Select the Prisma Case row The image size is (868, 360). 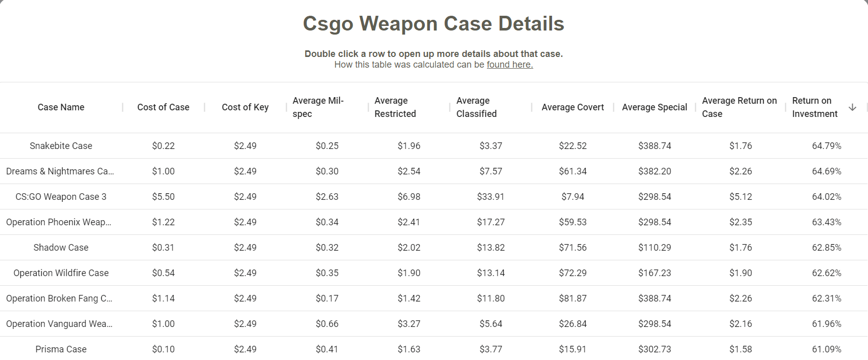434,348
